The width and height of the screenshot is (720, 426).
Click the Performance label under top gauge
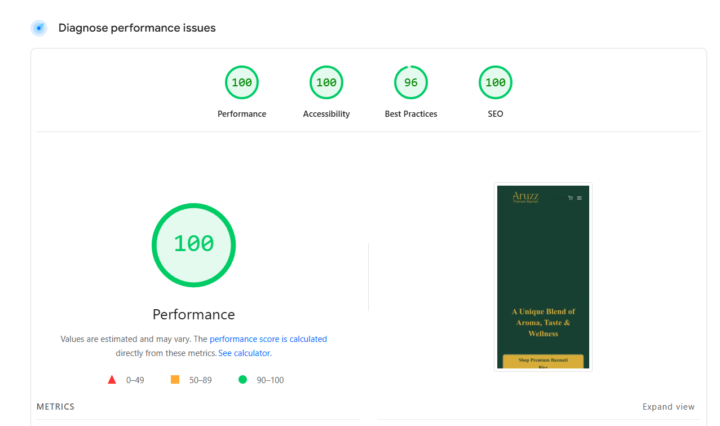click(x=242, y=114)
